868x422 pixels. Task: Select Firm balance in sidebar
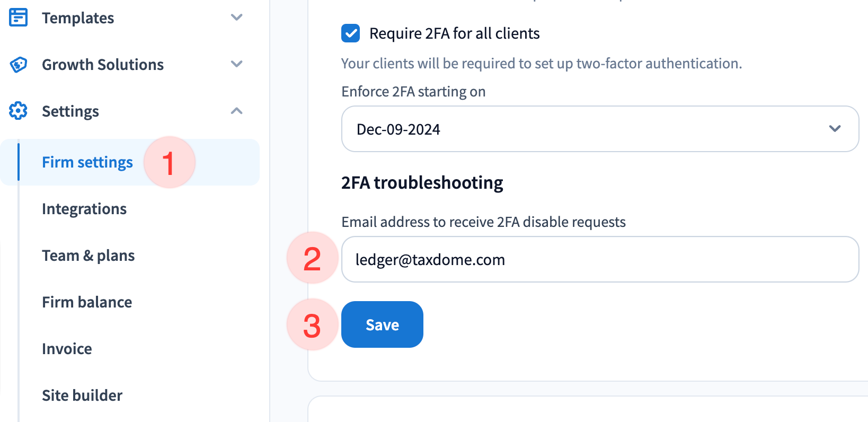coord(87,302)
